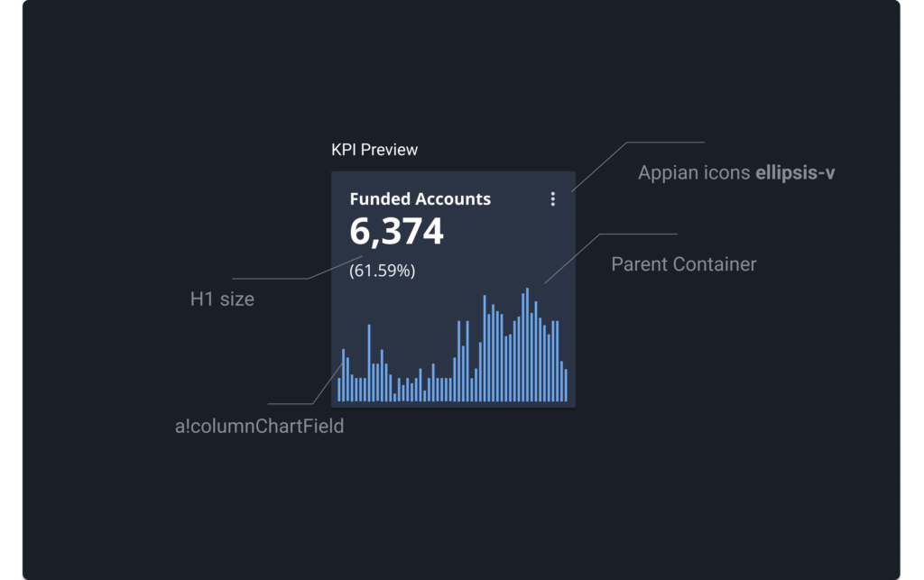The height and width of the screenshot is (580, 924).
Task: Click the leftmost bar of the column chart
Action: click(339, 389)
